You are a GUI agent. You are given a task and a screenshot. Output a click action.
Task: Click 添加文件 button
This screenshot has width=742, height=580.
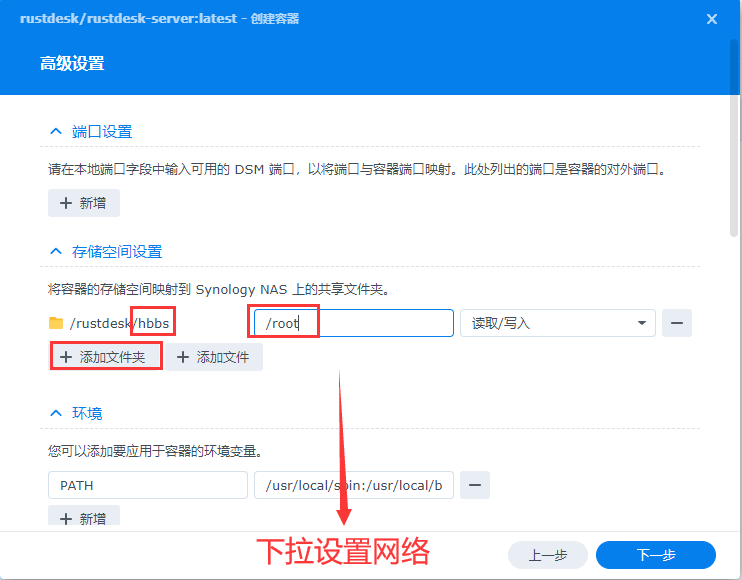(214, 357)
